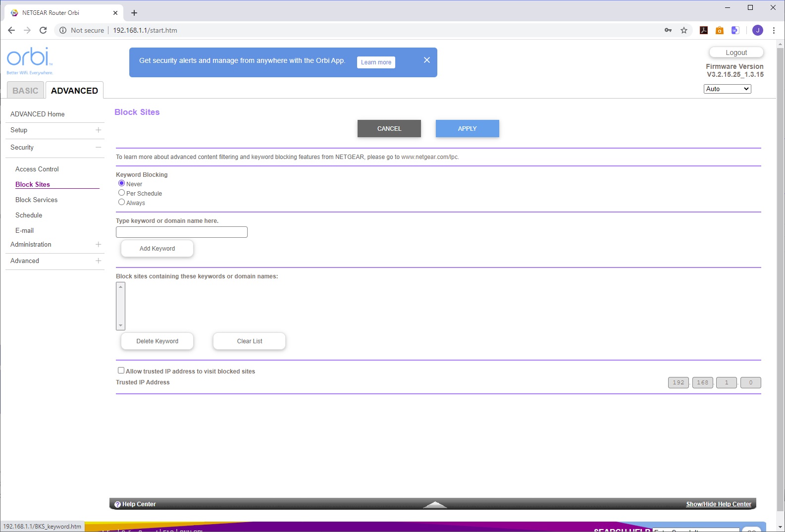785x532 pixels.
Task: Enable allow trusted IP address checkbox
Action: pos(121,371)
